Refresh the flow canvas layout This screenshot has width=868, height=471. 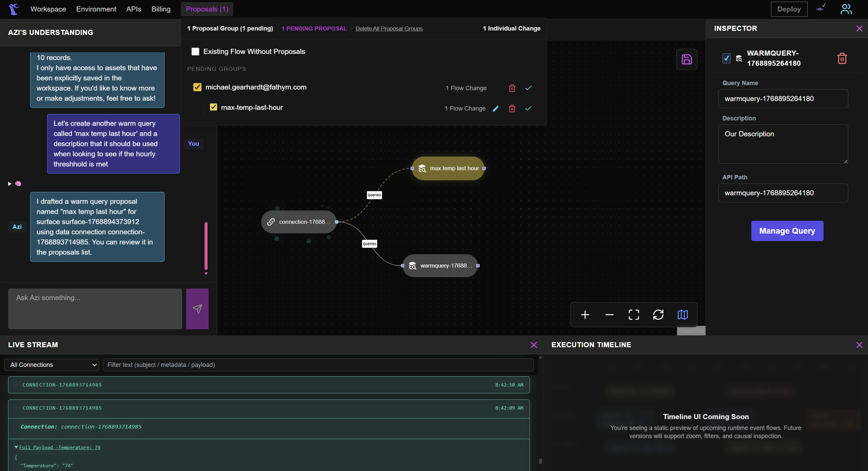[x=658, y=315]
